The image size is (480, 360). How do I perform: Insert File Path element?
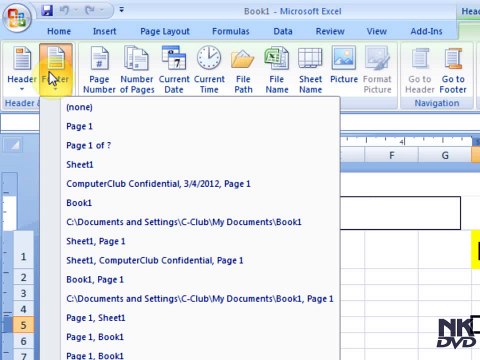(243, 70)
